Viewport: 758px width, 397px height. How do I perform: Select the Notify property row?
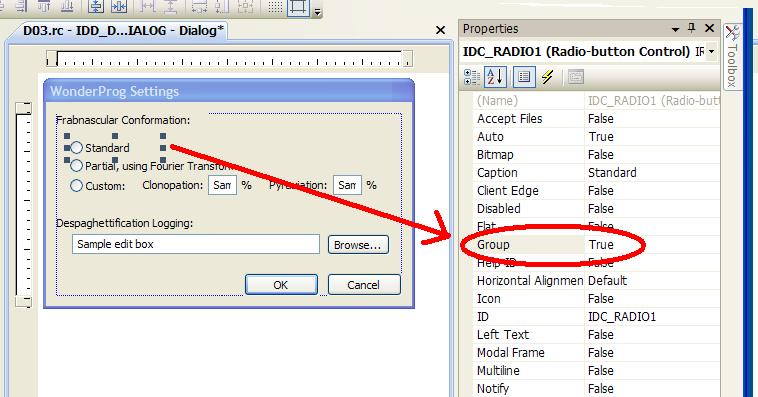tap(597, 388)
